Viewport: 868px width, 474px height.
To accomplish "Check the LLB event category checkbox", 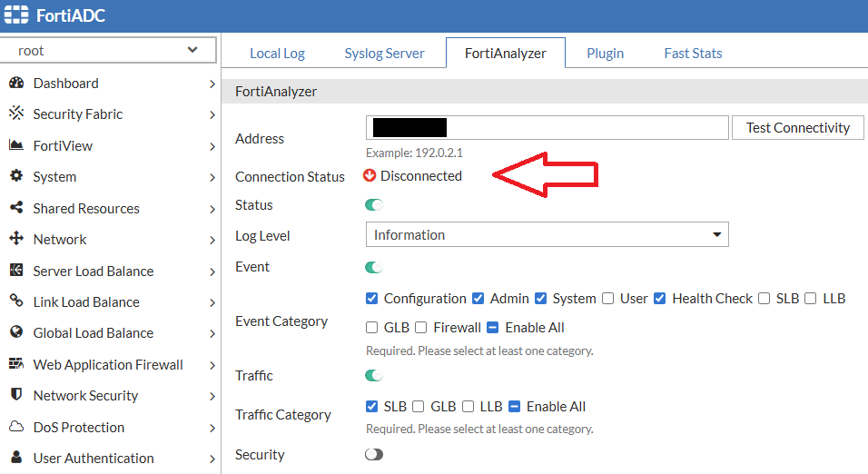I will [x=811, y=299].
